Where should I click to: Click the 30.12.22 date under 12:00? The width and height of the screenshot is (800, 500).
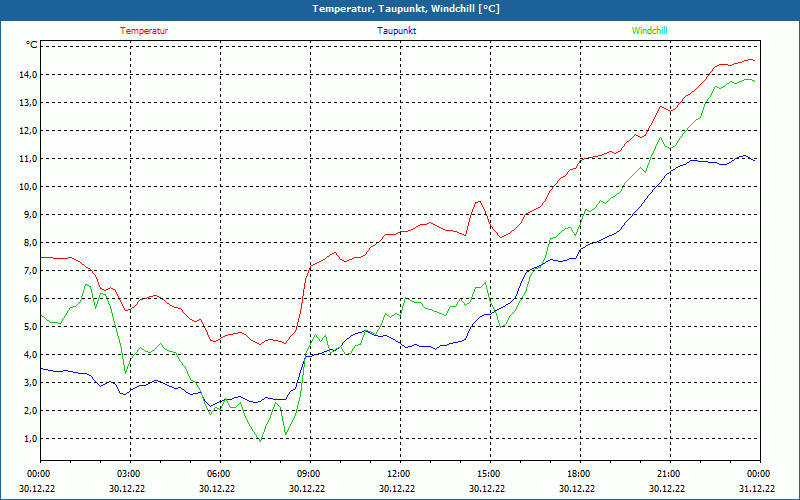397,488
